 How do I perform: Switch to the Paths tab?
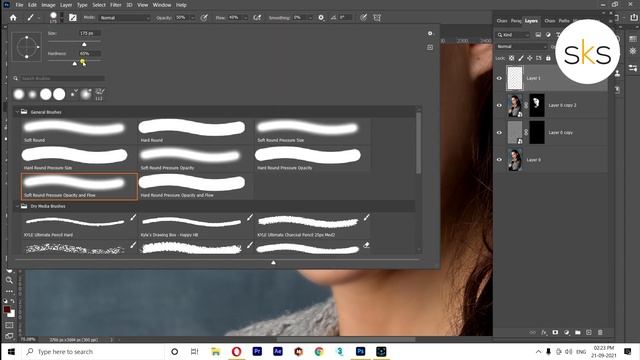pos(564,21)
